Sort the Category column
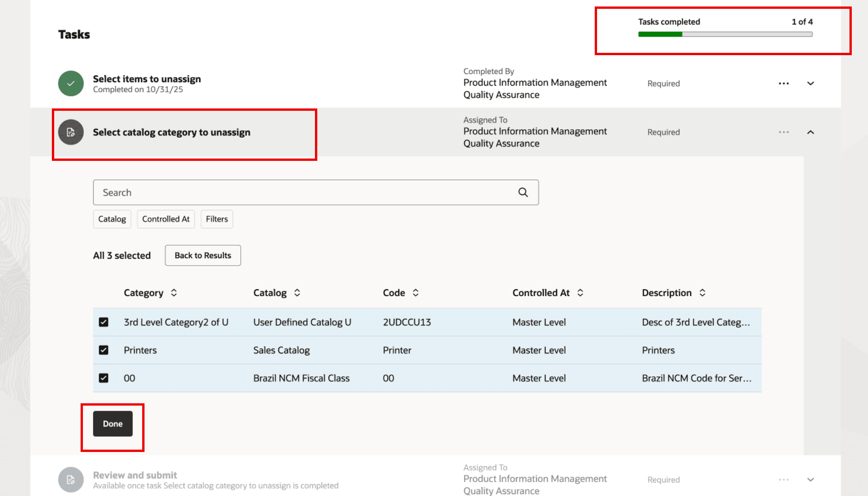868x496 pixels. click(x=174, y=293)
